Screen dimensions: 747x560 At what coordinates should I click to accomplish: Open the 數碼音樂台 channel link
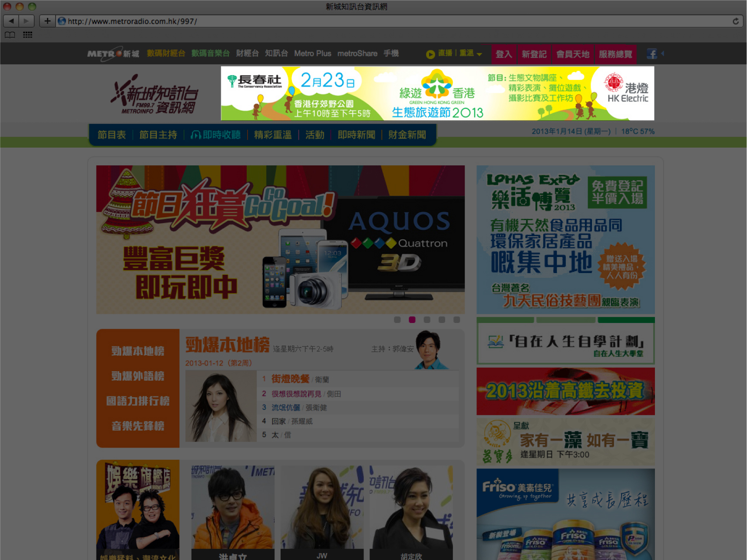pyautogui.click(x=210, y=53)
